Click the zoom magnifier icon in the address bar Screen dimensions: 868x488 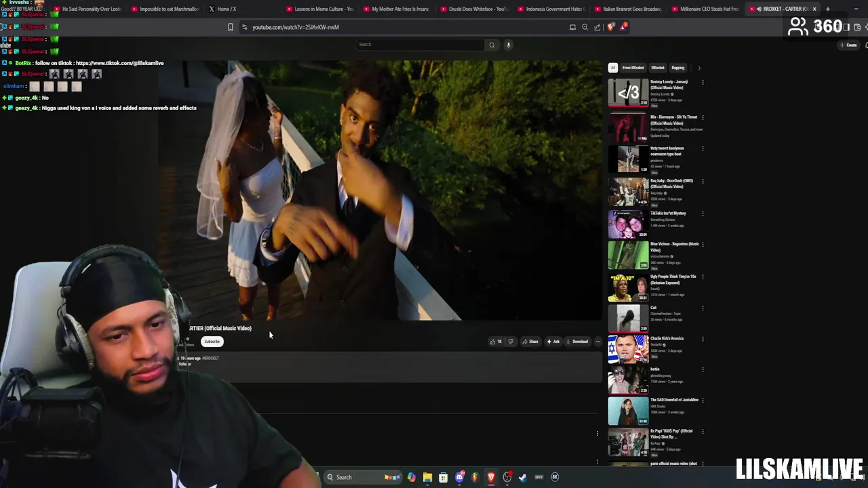coord(585,27)
